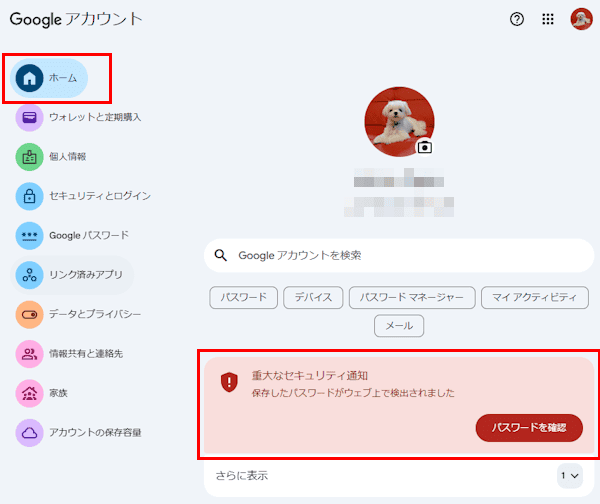Click the データとプライバシー toggle icon
600x504 pixels.
coord(29,314)
